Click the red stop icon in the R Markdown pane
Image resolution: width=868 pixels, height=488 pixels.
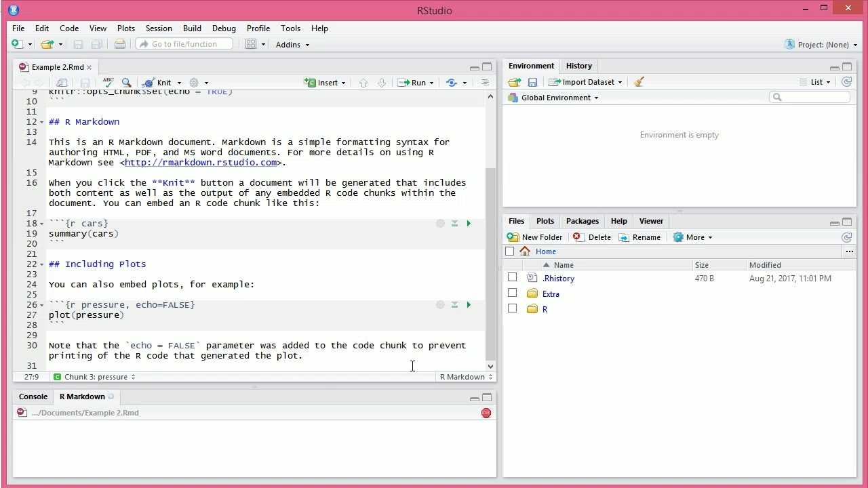pos(486,413)
